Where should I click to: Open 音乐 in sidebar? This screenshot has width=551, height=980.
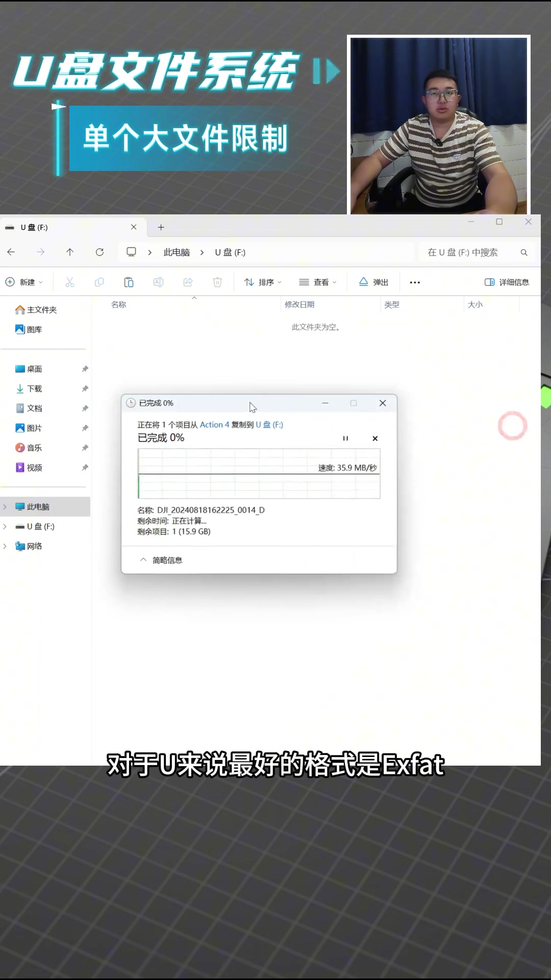[29, 448]
